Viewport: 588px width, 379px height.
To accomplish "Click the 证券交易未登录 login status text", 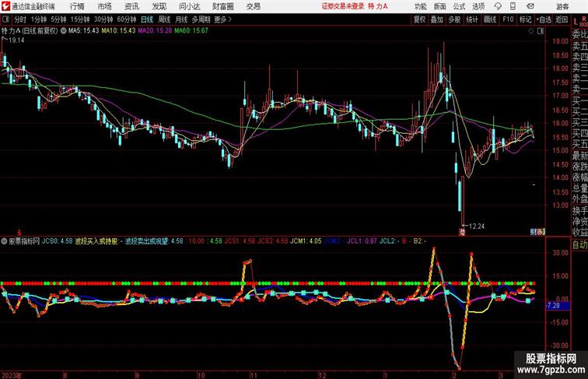I will coord(343,6).
